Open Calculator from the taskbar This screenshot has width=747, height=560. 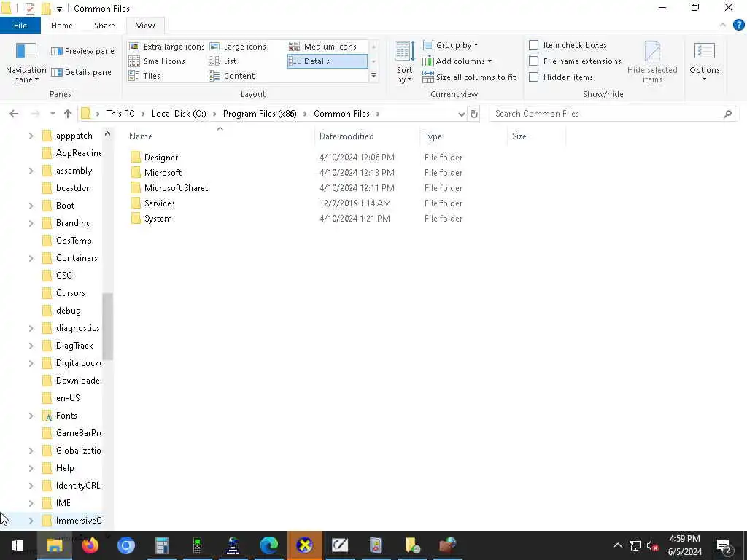161,545
